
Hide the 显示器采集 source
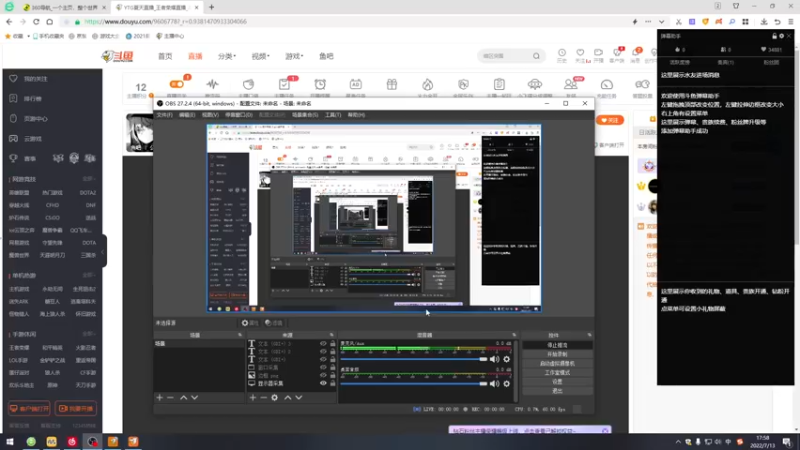[323, 383]
